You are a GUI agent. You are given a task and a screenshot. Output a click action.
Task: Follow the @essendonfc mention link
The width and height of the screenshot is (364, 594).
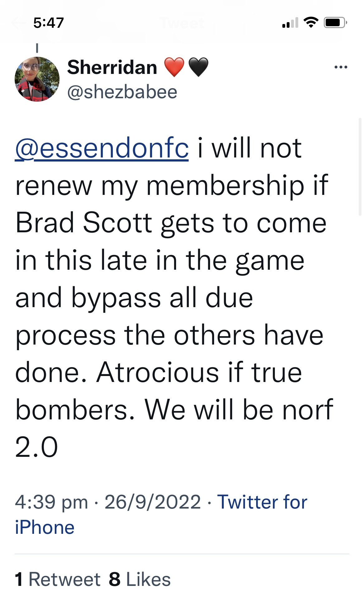click(102, 148)
